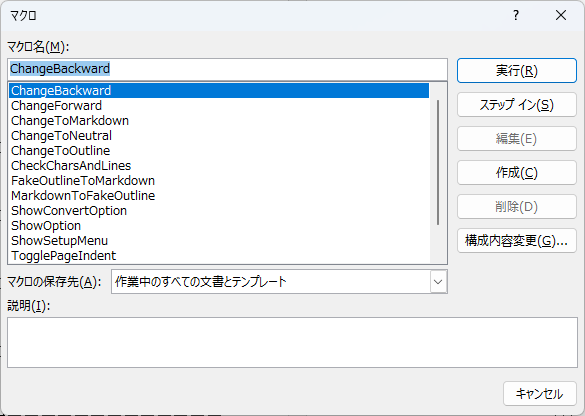Select MarkdownToFakeOutline macro
The image size is (585, 416).
click(x=219, y=196)
